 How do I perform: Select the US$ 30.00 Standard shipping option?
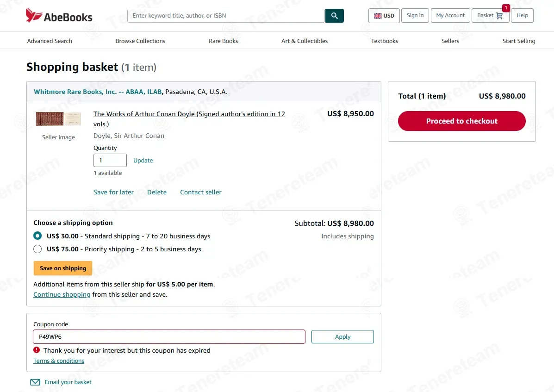[37, 236]
